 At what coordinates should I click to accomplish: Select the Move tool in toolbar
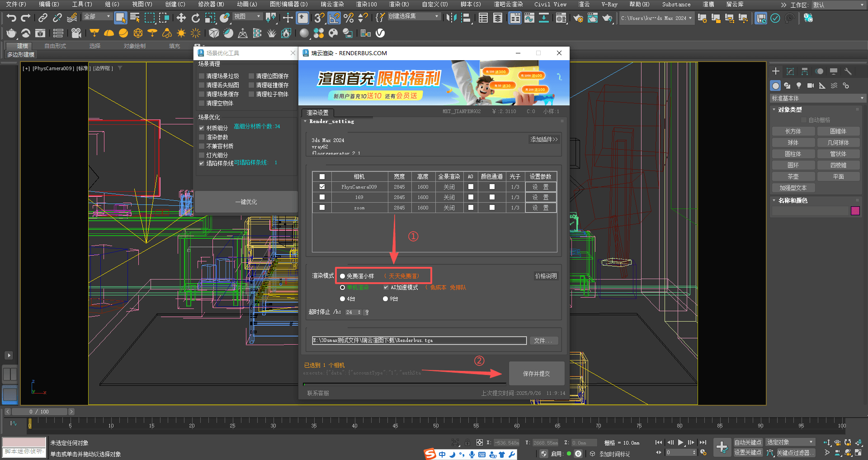tap(181, 18)
